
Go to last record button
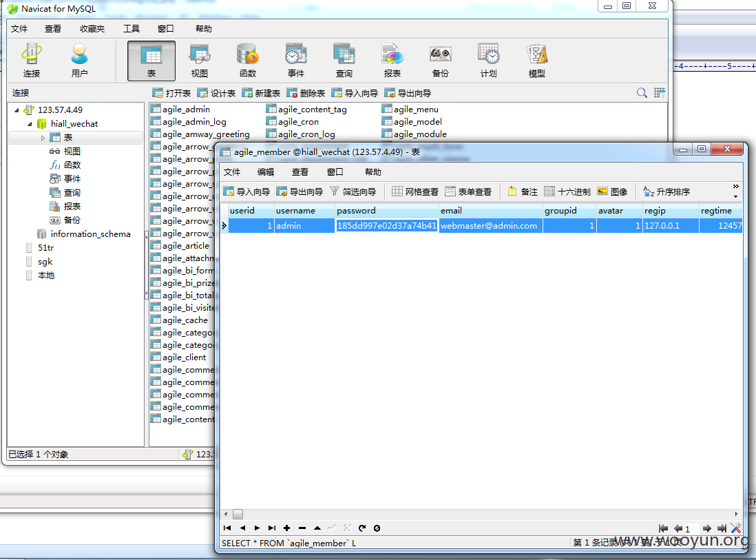272,528
